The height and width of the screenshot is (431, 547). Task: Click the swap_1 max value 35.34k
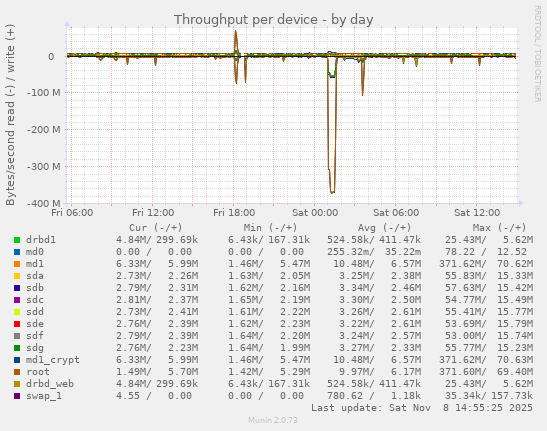pyautogui.click(x=466, y=396)
